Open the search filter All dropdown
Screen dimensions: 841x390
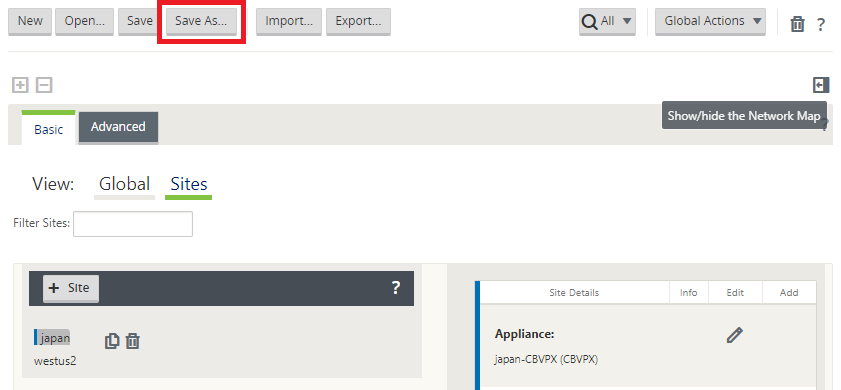pos(607,21)
